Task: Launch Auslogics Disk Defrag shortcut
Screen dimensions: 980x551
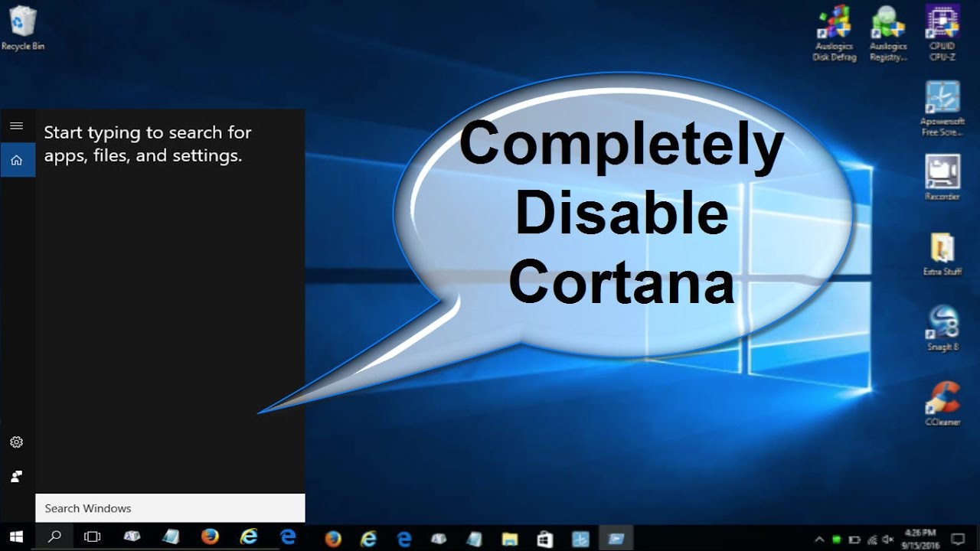Action: pyautogui.click(x=835, y=33)
